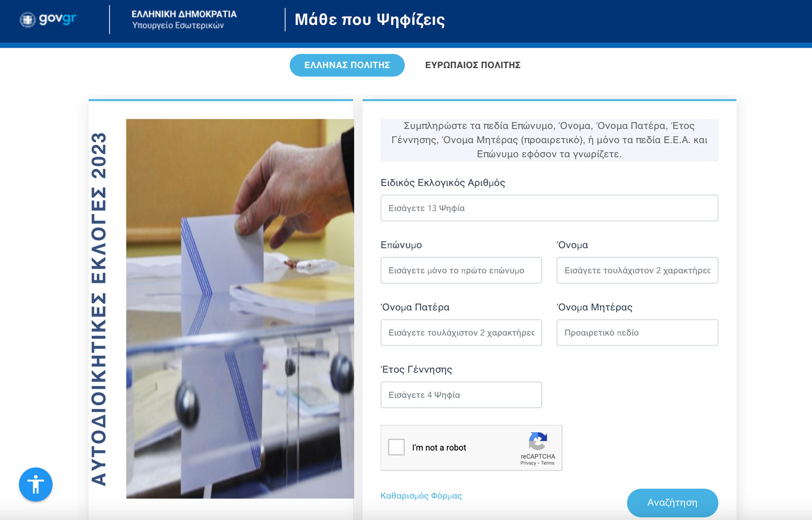Click the reCAPTCHA logo icon
The image size is (812, 520).
point(538,441)
